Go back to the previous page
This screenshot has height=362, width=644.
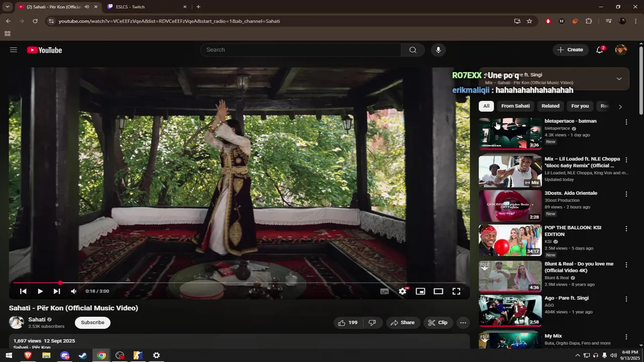click(x=8, y=21)
